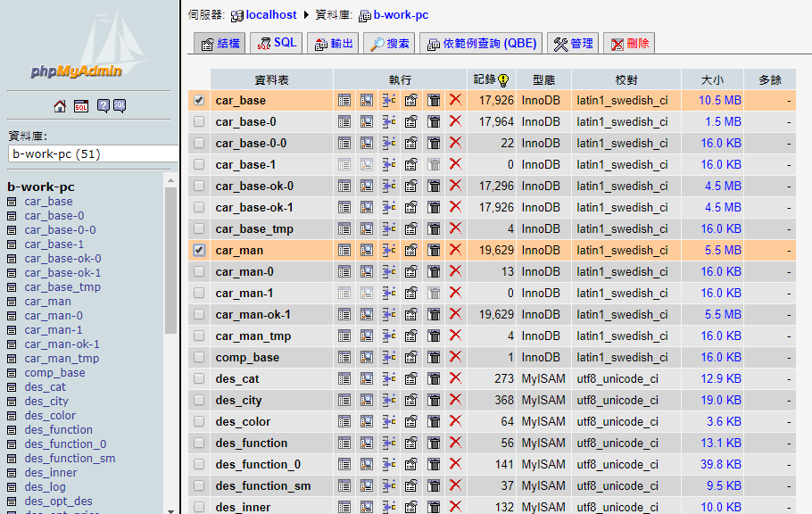Click the 刪除 drop database tab

click(629, 43)
